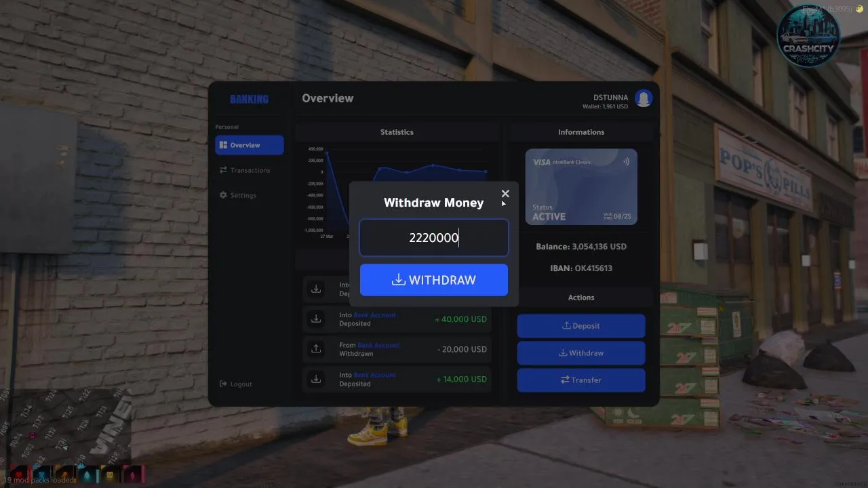Click the + 40,000 USD amount
868x488 pixels.
[461, 319]
